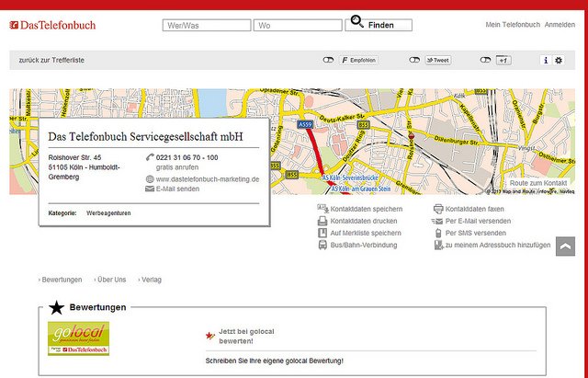This screenshot has width=588, height=378.
Task: Click the Merkliste bookmark icon
Action: 322,233
